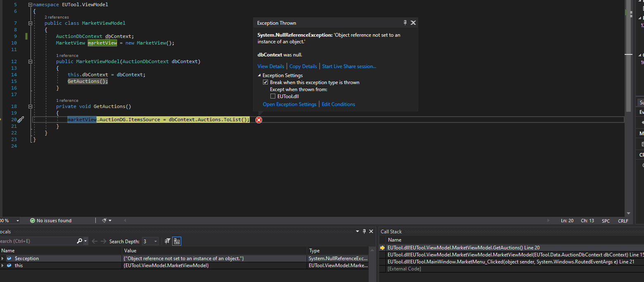
Task: Pin the Locals panel
Action: click(x=364, y=232)
